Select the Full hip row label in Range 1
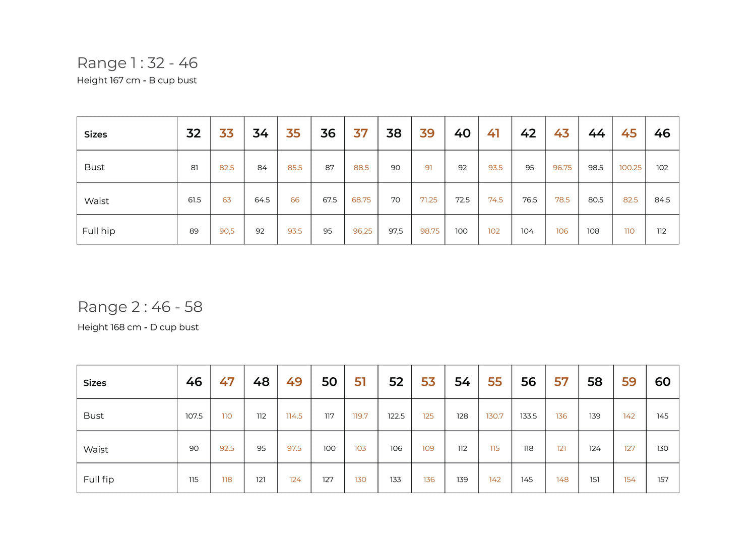This screenshot has width=756, height=551. click(x=99, y=231)
